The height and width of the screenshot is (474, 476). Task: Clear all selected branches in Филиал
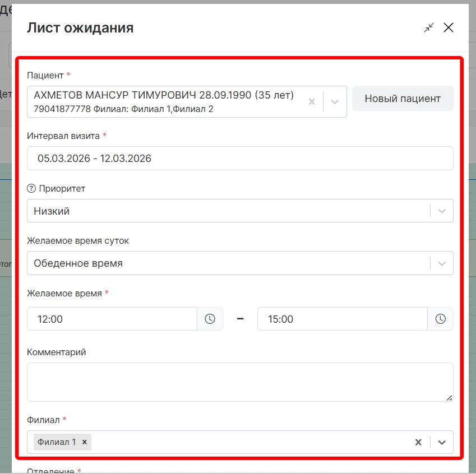pyautogui.click(x=418, y=442)
